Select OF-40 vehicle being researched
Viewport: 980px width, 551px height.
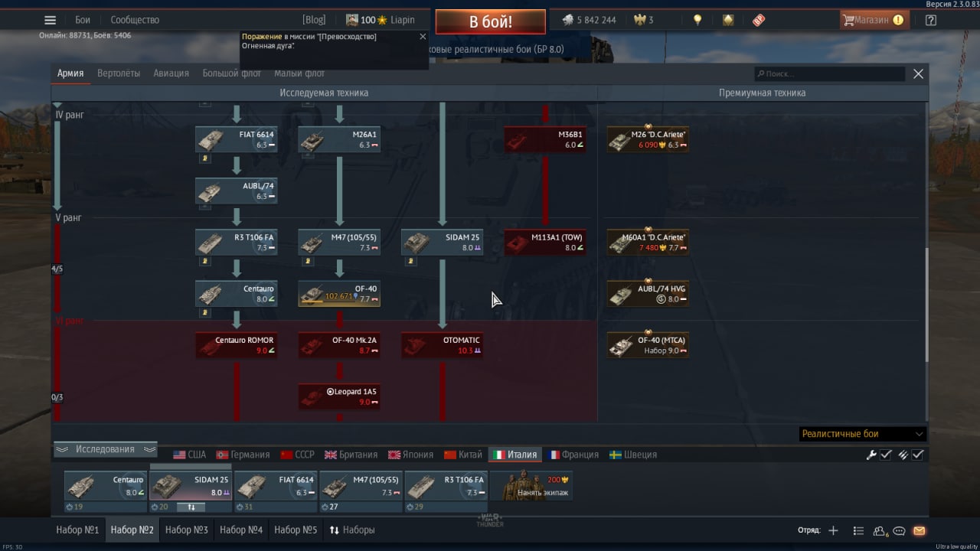coord(338,294)
